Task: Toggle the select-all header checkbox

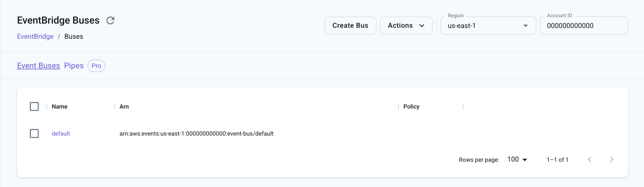Action: click(34, 106)
